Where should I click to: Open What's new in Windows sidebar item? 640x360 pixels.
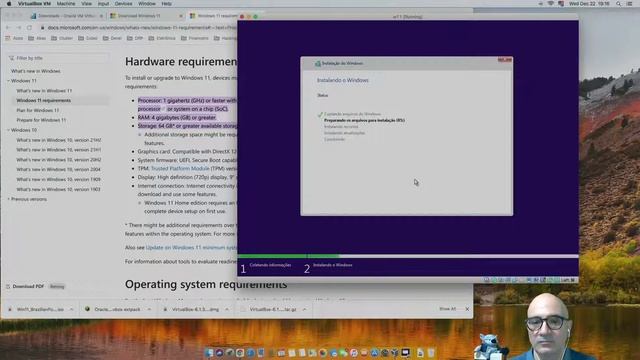coord(36,71)
